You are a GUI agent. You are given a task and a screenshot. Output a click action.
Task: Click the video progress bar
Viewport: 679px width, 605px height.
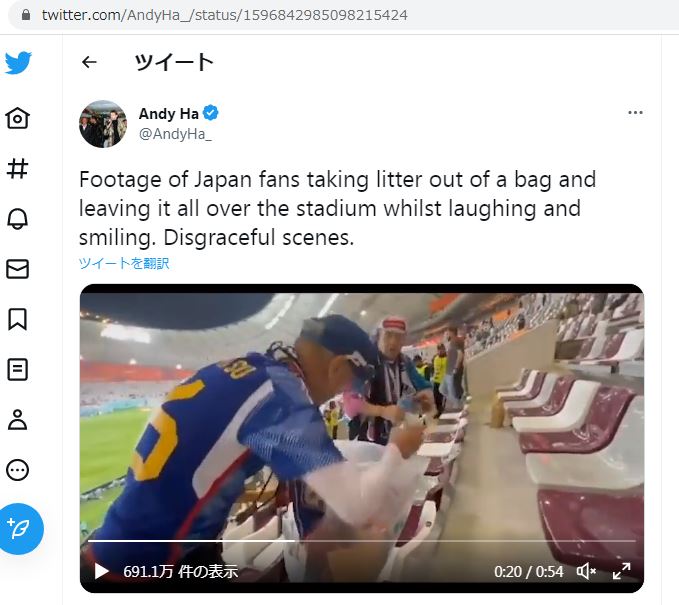(362, 542)
